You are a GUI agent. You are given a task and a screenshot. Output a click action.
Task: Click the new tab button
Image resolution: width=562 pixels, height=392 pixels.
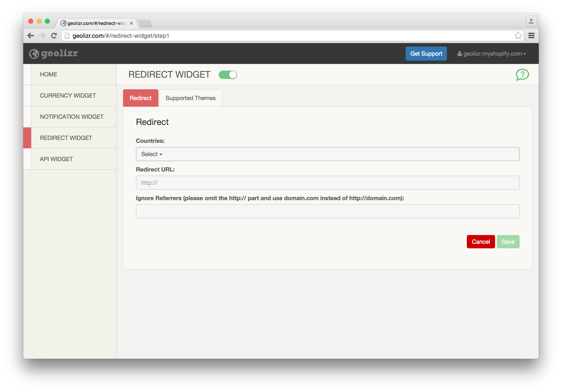[x=145, y=23]
